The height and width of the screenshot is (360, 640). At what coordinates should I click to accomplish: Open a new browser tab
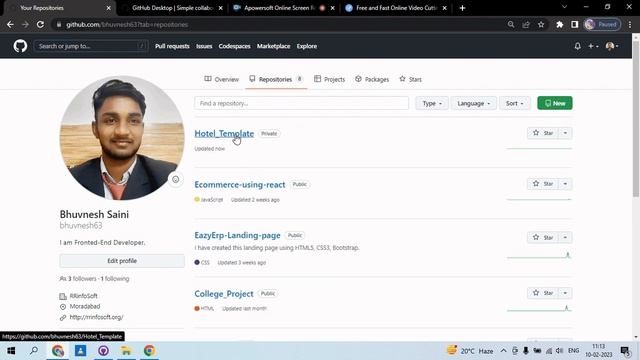click(x=462, y=8)
